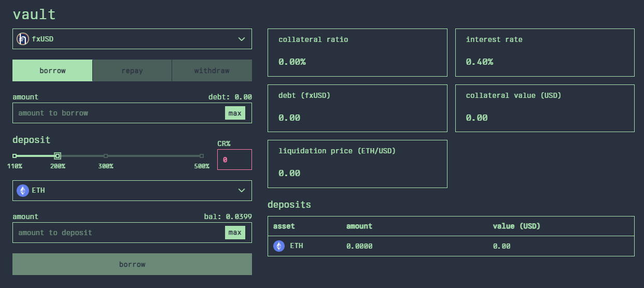The image size is (644, 288).
Task: Switch to the repay tab
Action: (x=132, y=70)
